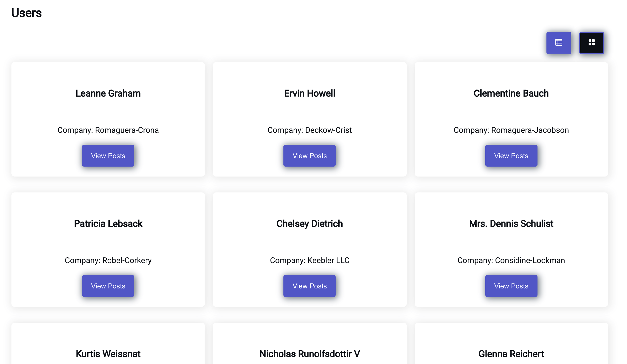This screenshot has height=364, width=627.
Task: Click the Company: Keebler LLC text
Action: pyautogui.click(x=310, y=260)
